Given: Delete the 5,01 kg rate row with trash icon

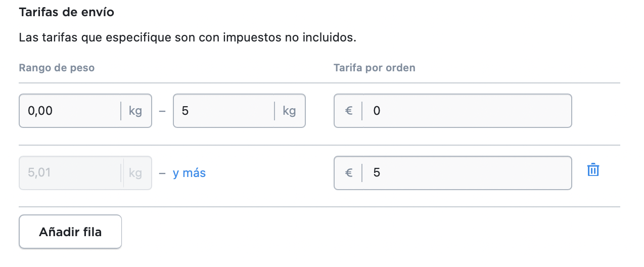Looking at the screenshot, I should [593, 170].
